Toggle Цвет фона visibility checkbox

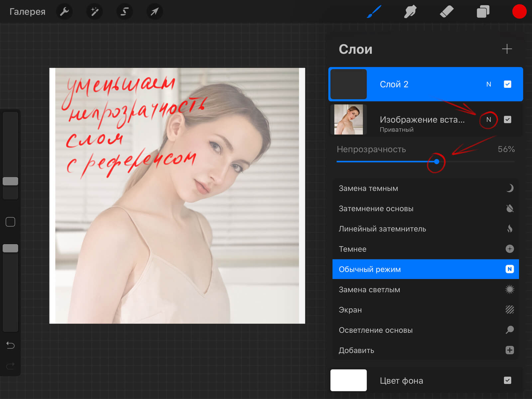507,380
